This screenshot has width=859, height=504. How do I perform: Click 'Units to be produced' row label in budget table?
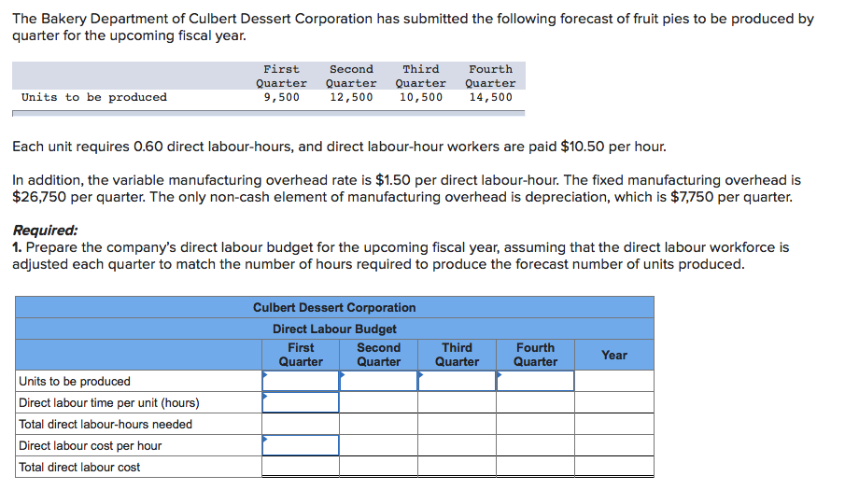pyautogui.click(x=75, y=382)
